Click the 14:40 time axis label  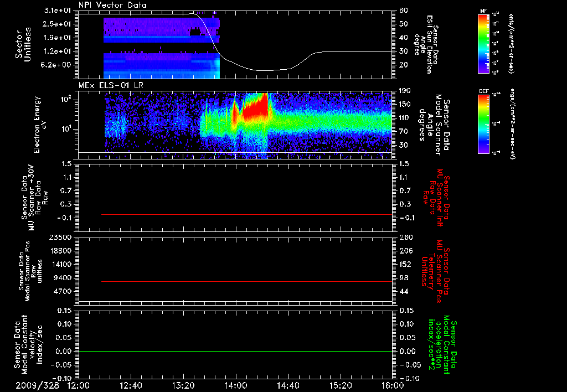288,385
